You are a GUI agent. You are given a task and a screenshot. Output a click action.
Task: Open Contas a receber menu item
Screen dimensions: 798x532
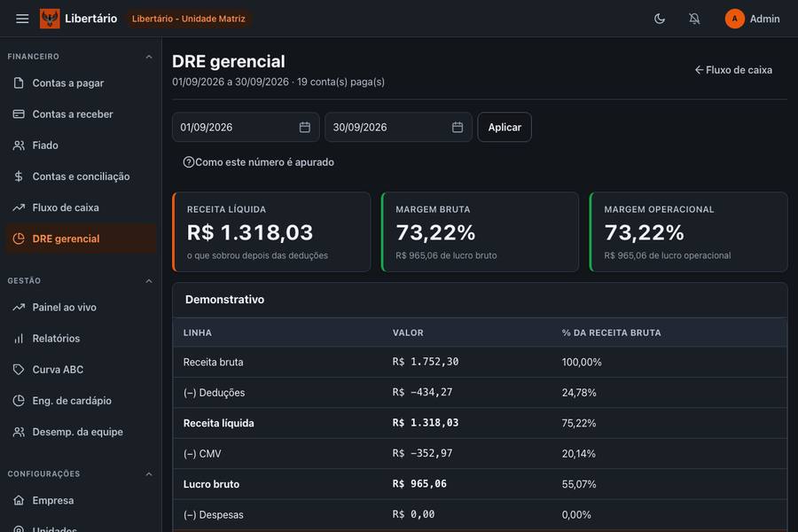pyautogui.click(x=81, y=114)
